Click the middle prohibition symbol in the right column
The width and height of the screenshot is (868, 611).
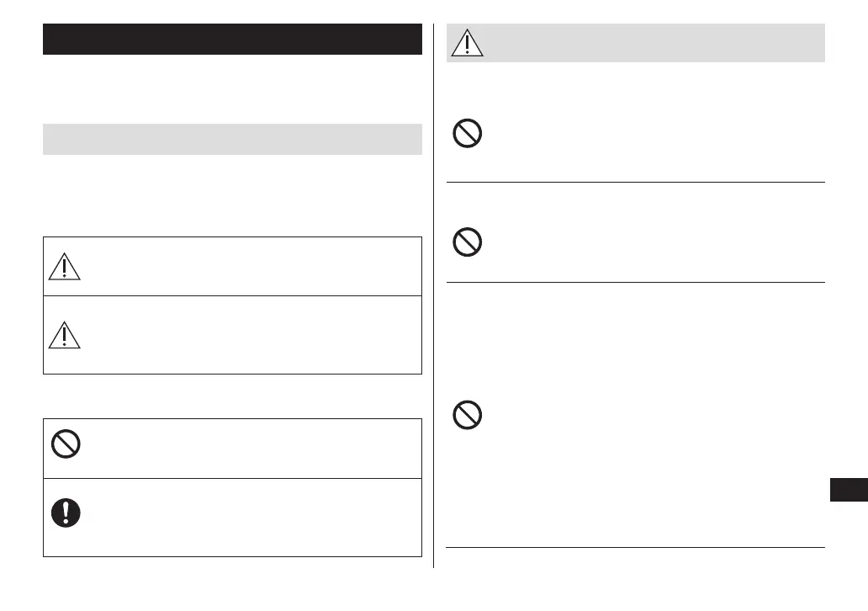(467, 243)
